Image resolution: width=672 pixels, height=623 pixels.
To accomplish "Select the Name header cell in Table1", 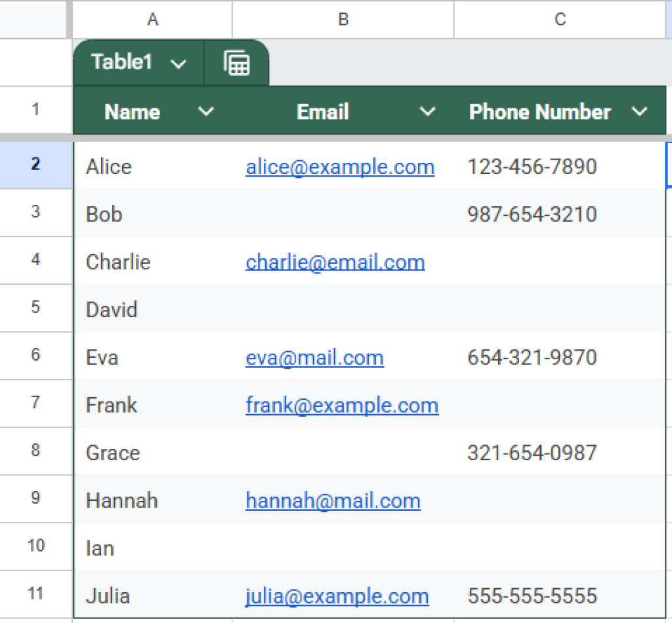I will [x=132, y=111].
